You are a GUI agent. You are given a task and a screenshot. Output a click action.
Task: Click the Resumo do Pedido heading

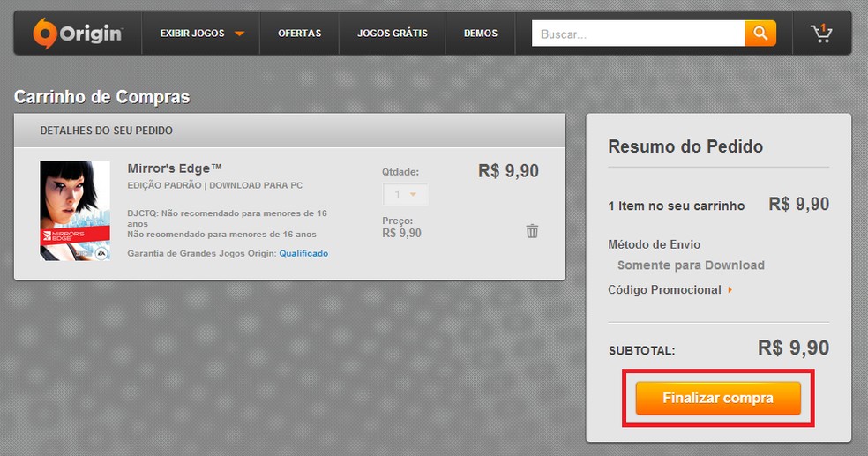tap(685, 146)
